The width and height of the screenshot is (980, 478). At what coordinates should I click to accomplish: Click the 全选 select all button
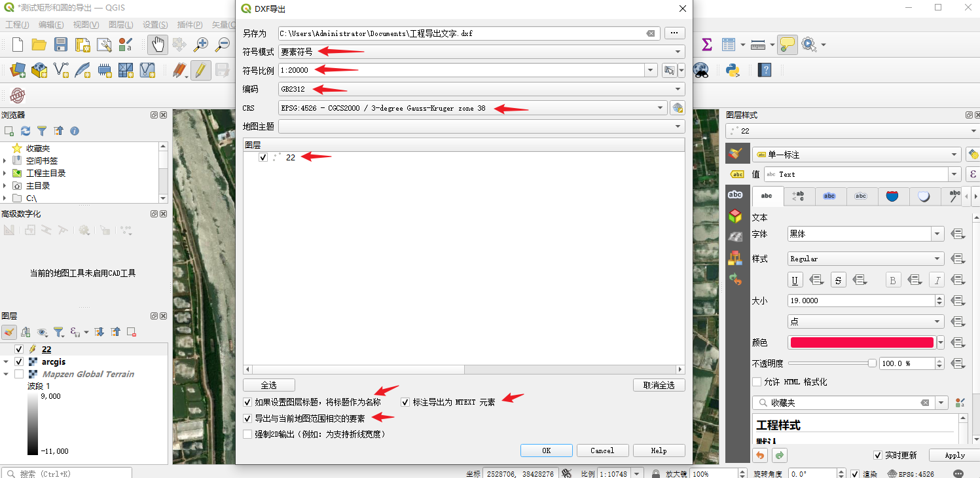pyautogui.click(x=268, y=385)
